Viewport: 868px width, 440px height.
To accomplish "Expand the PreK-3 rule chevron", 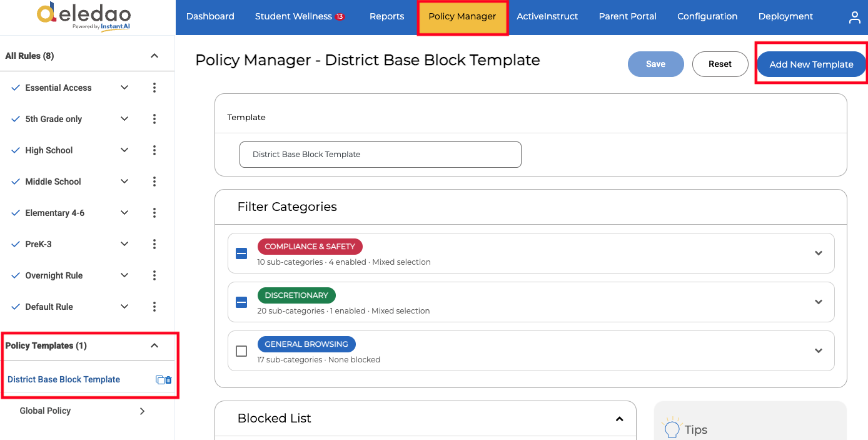I will click(124, 244).
